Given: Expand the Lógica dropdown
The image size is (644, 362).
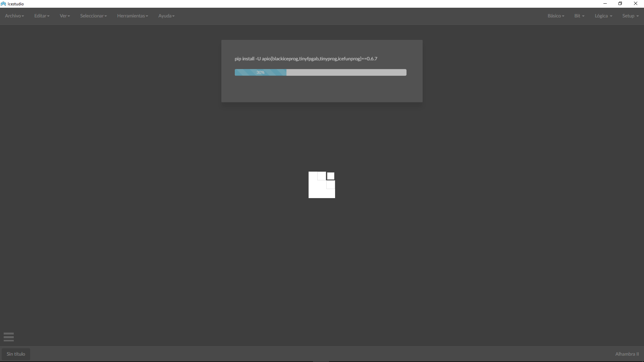Looking at the screenshot, I should point(603,16).
